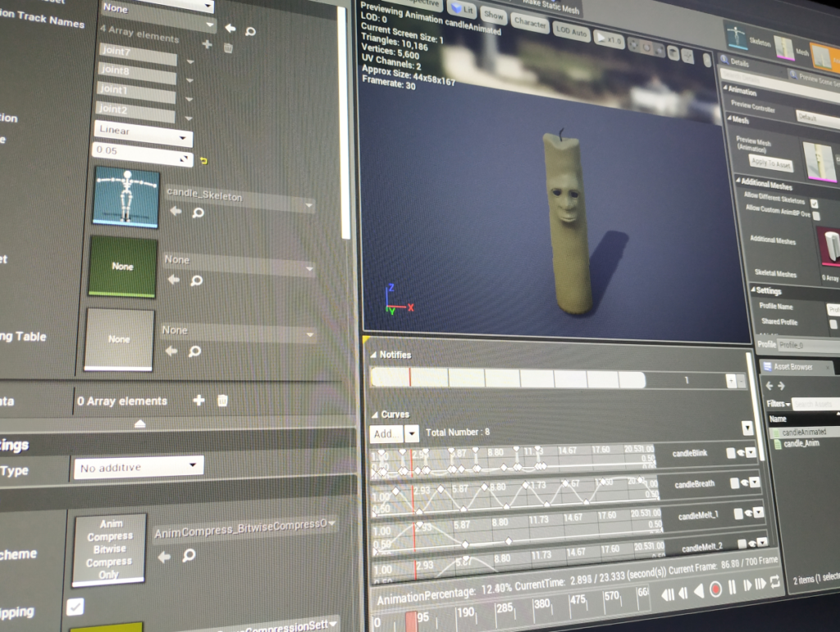Collapse the Curves section
The image size is (840, 632).
click(375, 414)
